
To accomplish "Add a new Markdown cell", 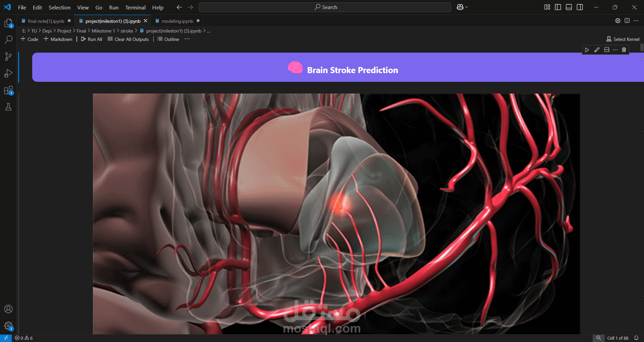I will [x=58, y=39].
